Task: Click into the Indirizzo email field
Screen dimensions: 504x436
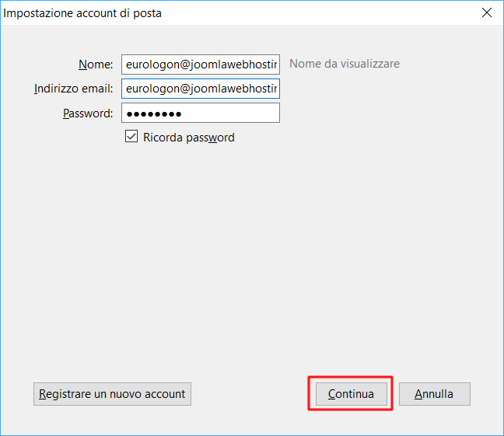Action: tap(200, 89)
